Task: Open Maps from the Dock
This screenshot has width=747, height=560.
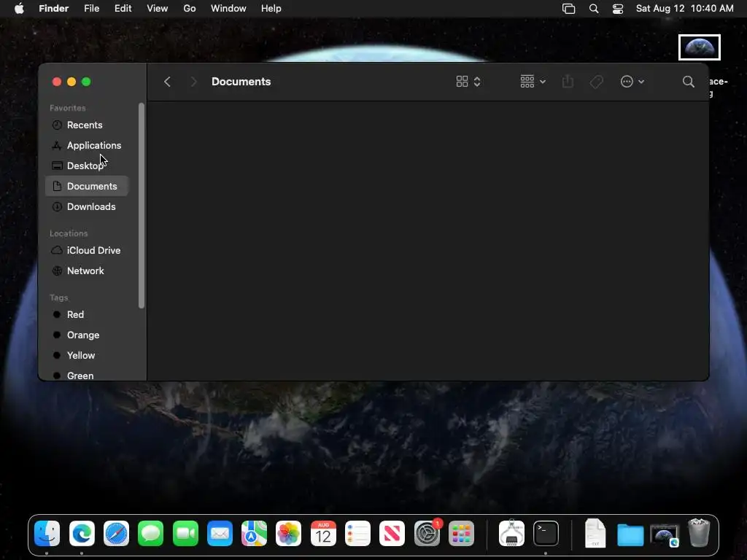Action: [254, 533]
